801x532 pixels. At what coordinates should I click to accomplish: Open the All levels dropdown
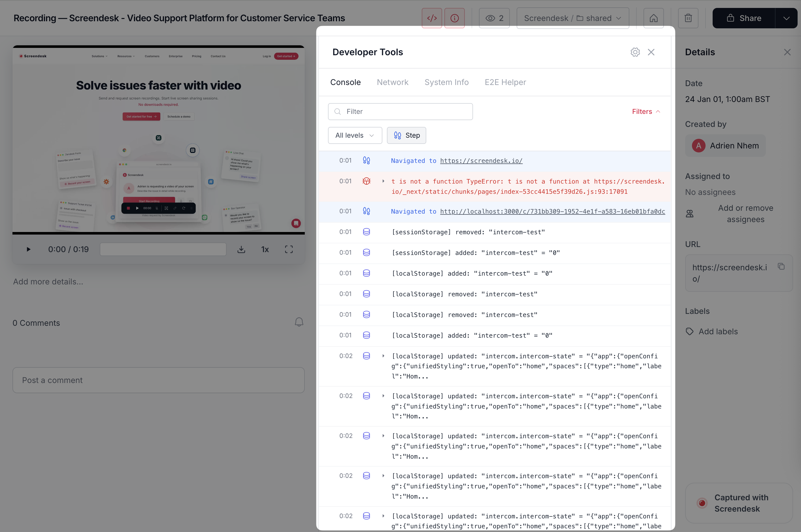pyautogui.click(x=355, y=135)
